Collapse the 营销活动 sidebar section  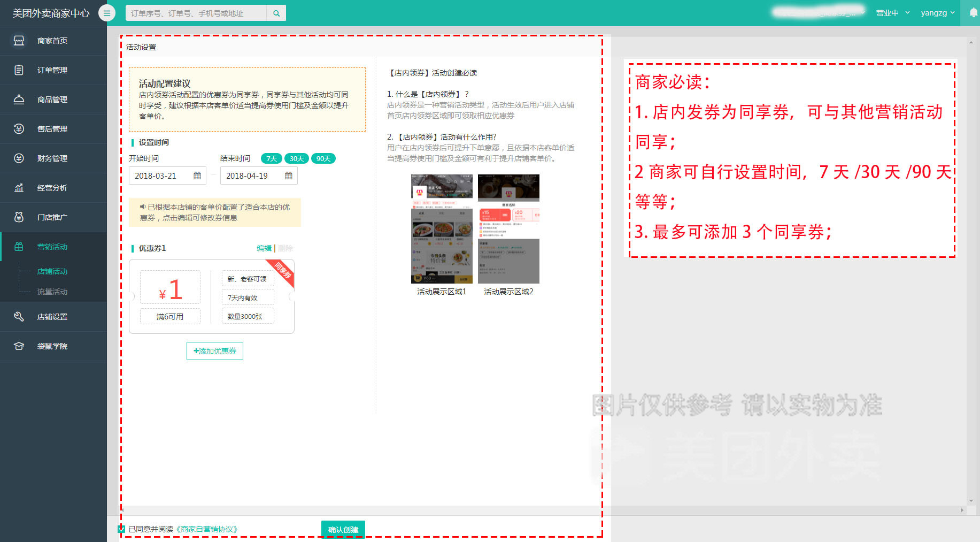tap(52, 247)
